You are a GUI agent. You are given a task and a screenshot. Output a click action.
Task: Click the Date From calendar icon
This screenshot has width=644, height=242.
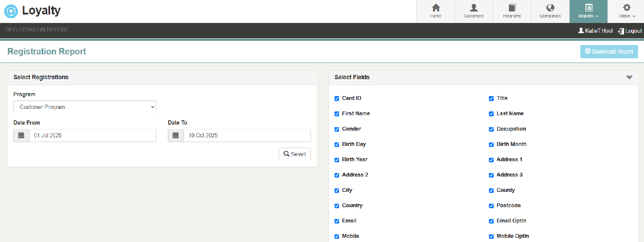tap(21, 136)
